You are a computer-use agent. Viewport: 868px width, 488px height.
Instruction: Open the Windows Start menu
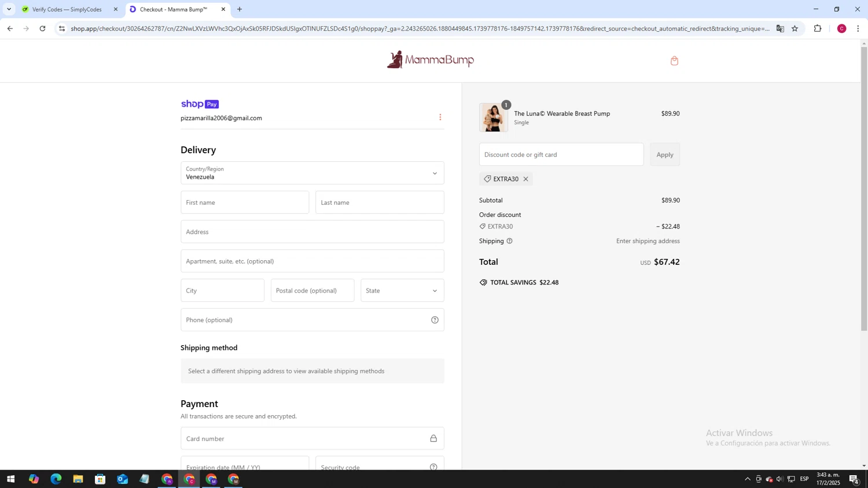click(10, 479)
